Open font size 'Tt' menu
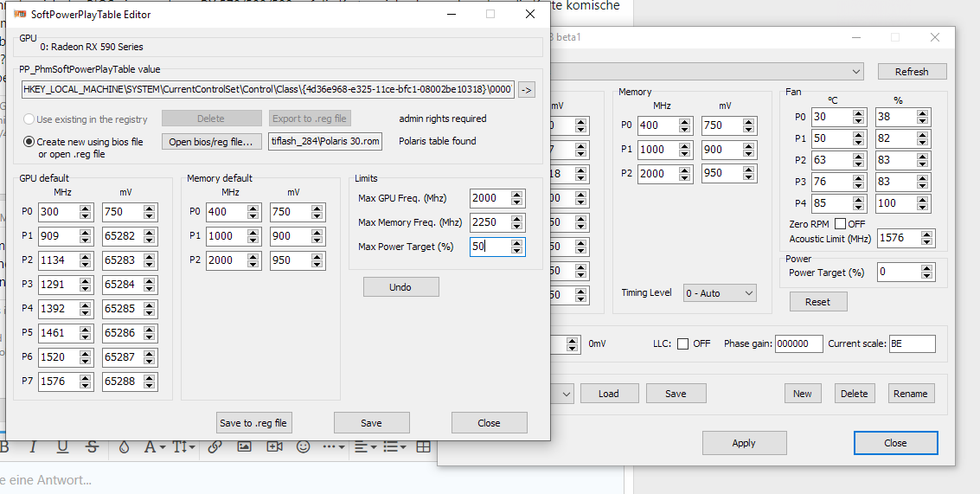 click(x=183, y=447)
